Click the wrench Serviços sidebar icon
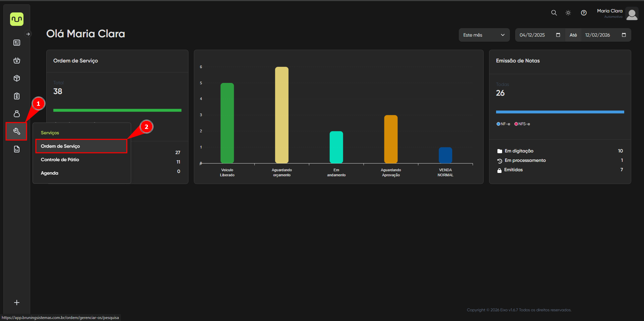 point(17,131)
